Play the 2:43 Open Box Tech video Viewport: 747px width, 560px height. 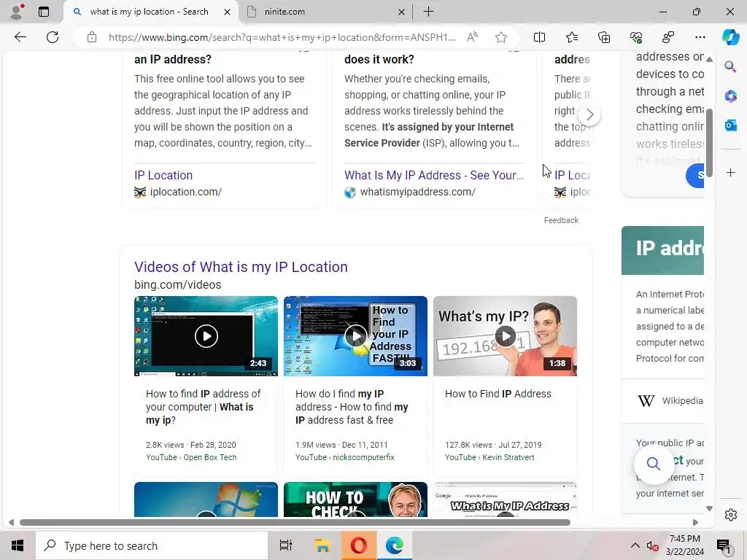[206, 336]
